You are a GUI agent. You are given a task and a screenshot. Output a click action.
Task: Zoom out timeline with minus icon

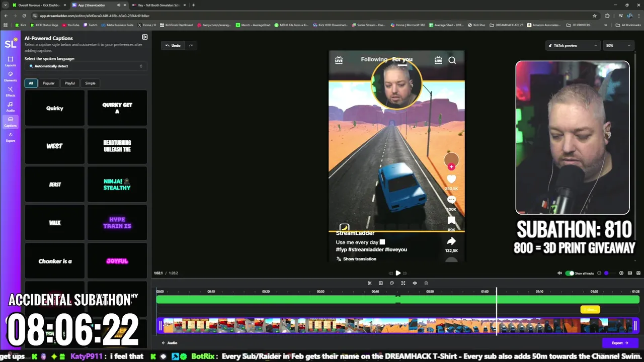[599, 273]
